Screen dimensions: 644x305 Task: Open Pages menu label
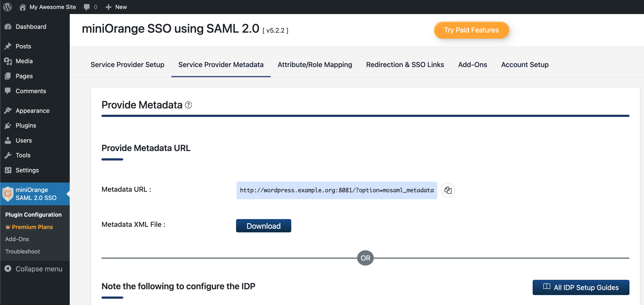coord(24,76)
